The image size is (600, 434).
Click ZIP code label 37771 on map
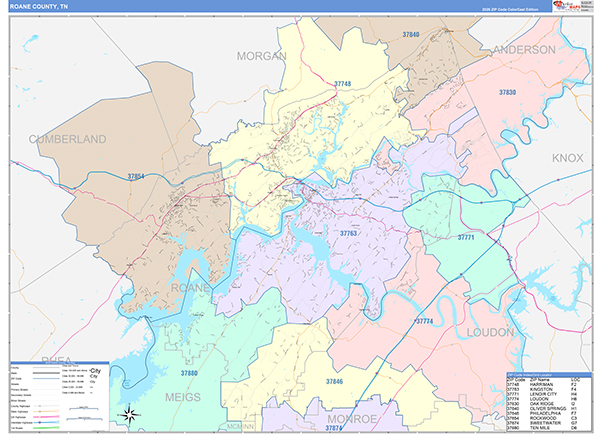click(466, 238)
